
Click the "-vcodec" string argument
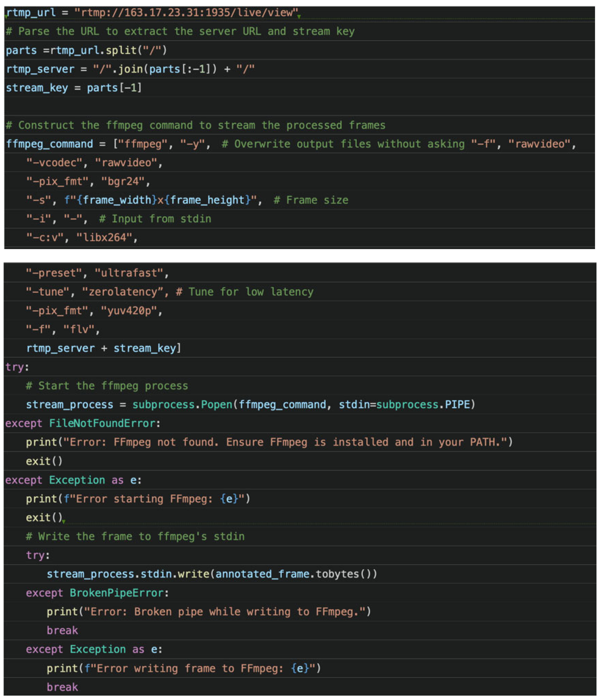pyautogui.click(x=54, y=163)
